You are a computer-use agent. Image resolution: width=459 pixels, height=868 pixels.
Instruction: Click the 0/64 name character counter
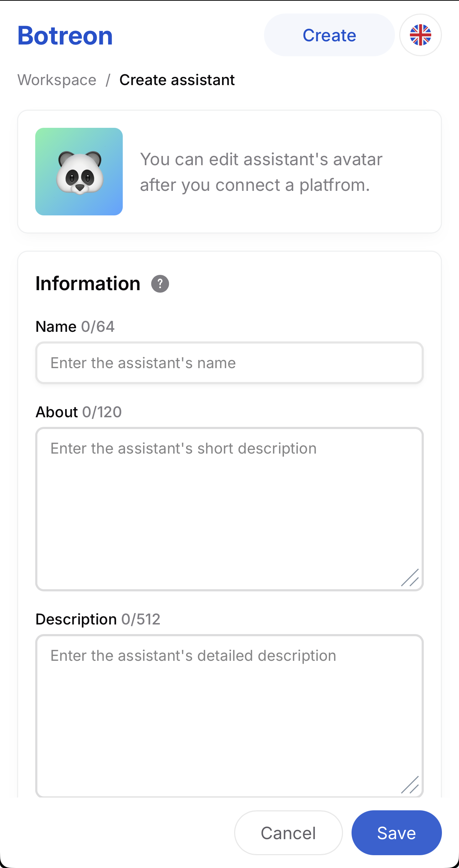pyautogui.click(x=98, y=326)
